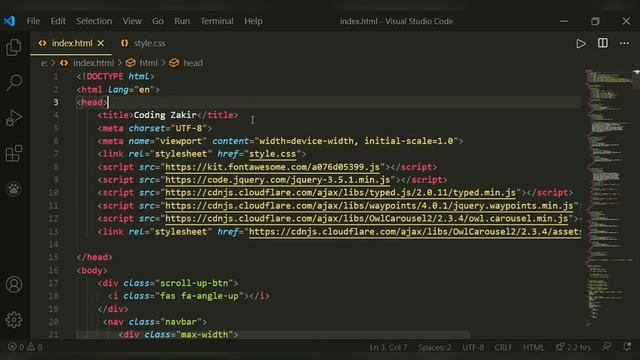Click the DOCTYPE declaration on line 1
Image resolution: width=640 pixels, height=360 pixels.
coord(116,76)
